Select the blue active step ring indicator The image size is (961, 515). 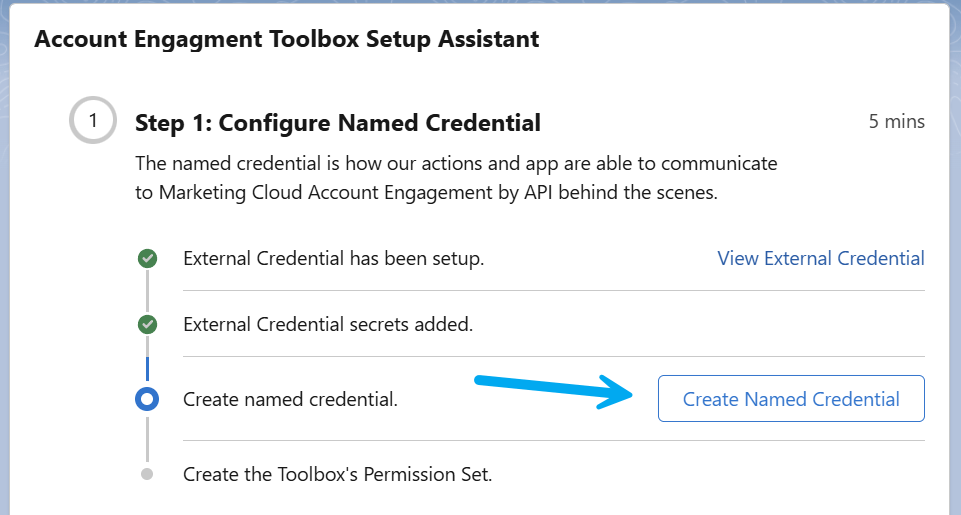pos(147,399)
